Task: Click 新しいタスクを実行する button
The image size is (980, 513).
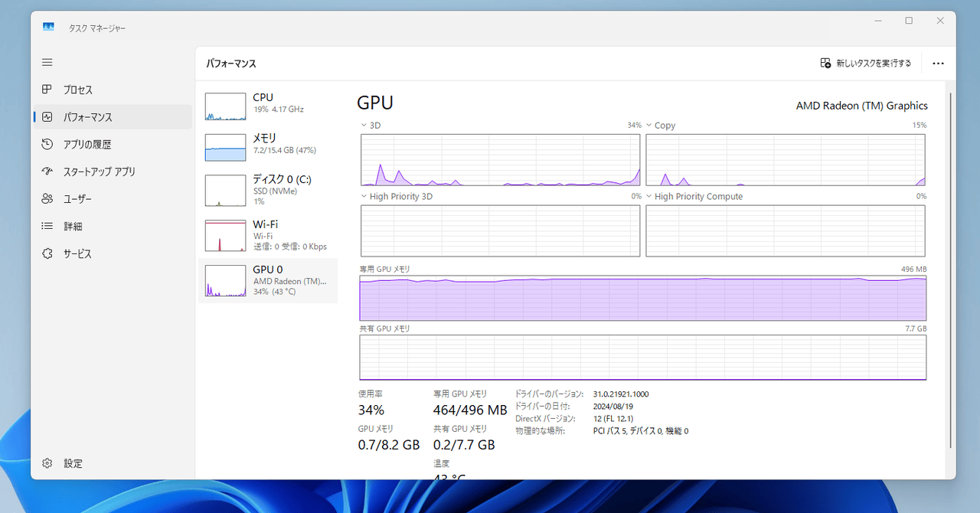Action: [x=865, y=63]
